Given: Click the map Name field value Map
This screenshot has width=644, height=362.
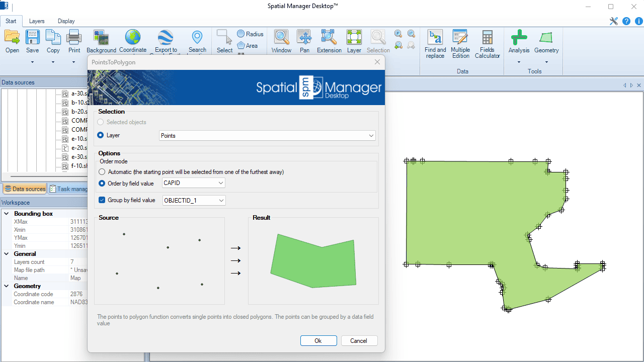Looking at the screenshot, I should [75, 278].
